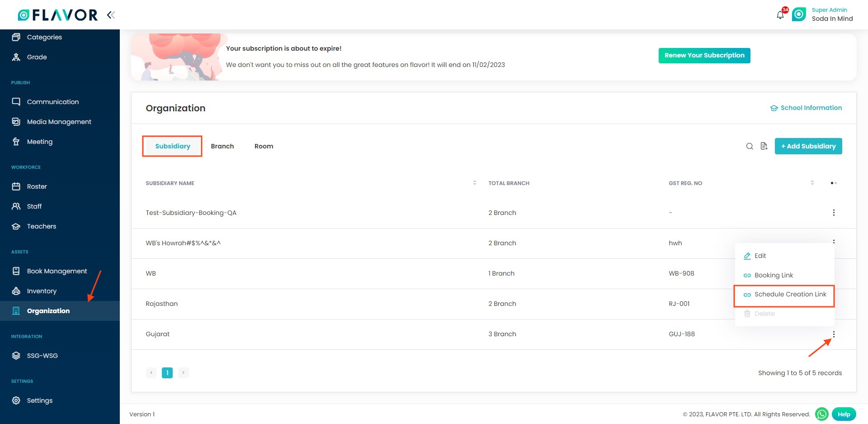Viewport: 868px width, 424px height.
Task: Go to the previous page arrow
Action: tap(151, 373)
